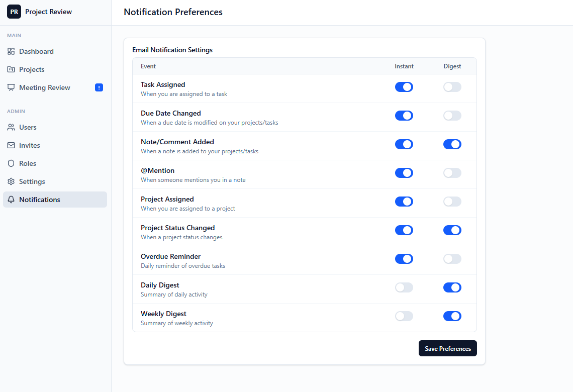
Task: Open the Meeting Review sidebar entry
Action: (x=44, y=87)
